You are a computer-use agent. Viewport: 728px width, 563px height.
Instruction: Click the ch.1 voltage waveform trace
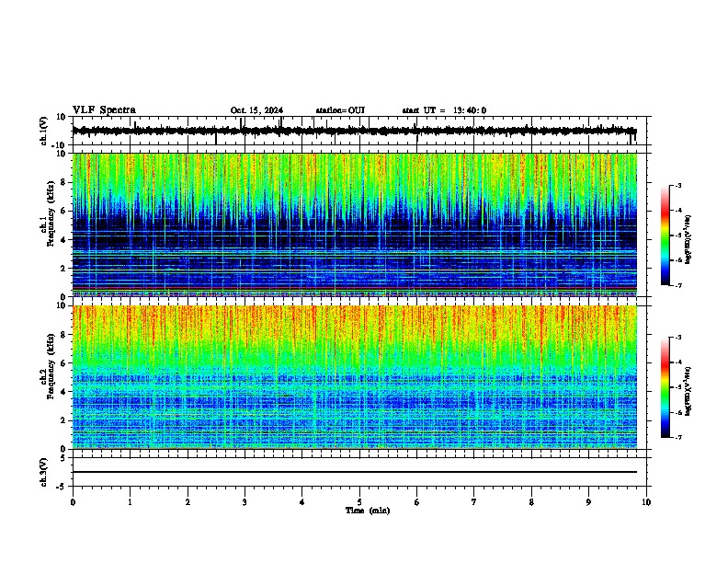pos(355,131)
